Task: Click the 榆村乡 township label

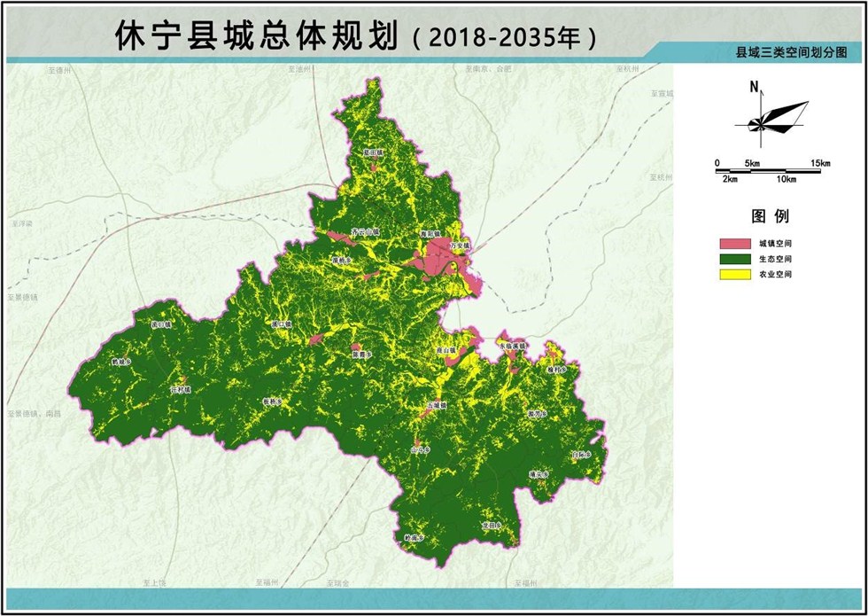Action: (x=557, y=369)
